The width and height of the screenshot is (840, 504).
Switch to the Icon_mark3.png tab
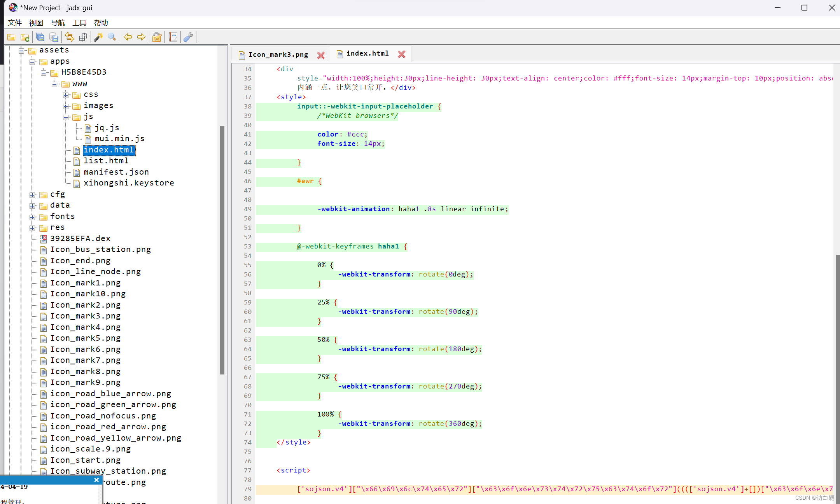click(278, 54)
